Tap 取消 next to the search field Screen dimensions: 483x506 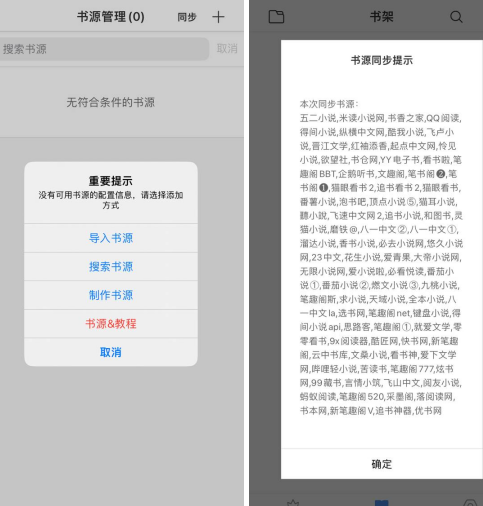point(227,49)
